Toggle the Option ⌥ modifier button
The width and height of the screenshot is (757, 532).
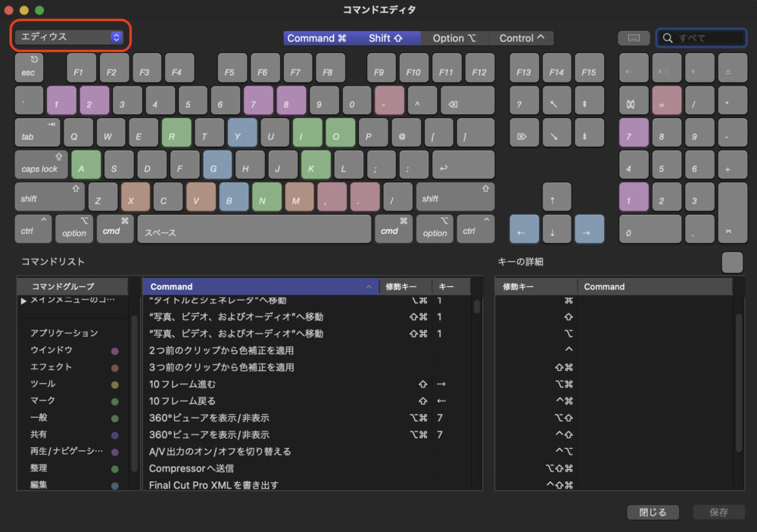(453, 38)
